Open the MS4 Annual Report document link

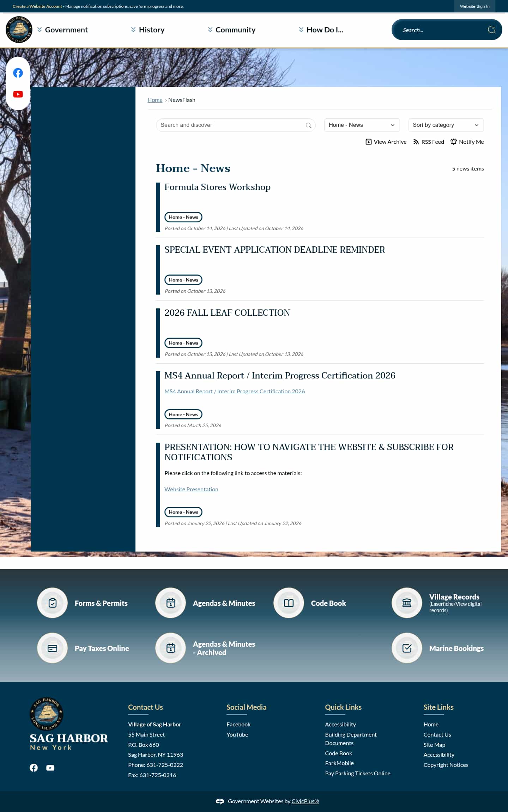point(235,391)
